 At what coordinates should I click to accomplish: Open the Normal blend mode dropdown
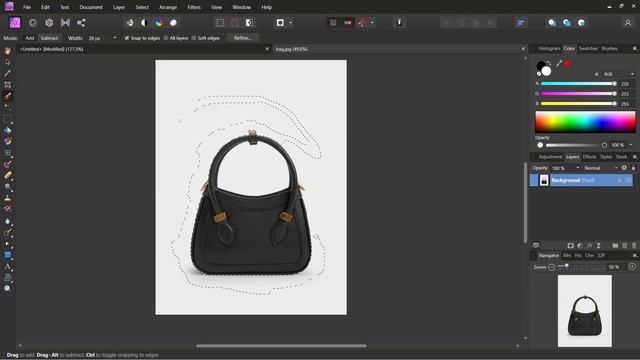click(601, 168)
